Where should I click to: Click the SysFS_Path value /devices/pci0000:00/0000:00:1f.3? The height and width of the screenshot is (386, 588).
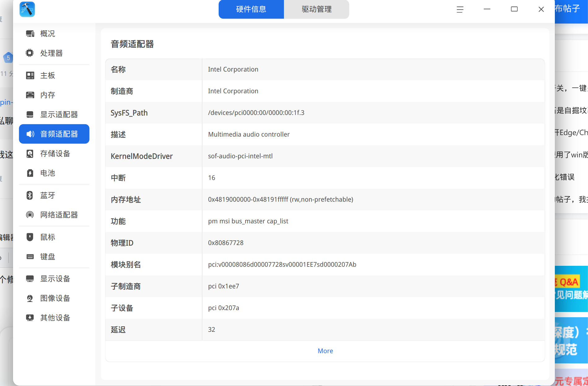[256, 113]
